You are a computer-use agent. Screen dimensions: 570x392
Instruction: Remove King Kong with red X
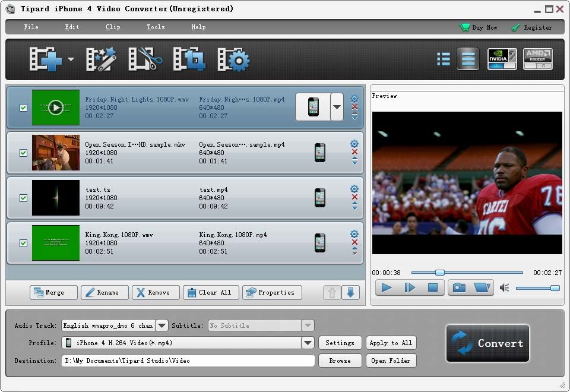[x=355, y=242]
